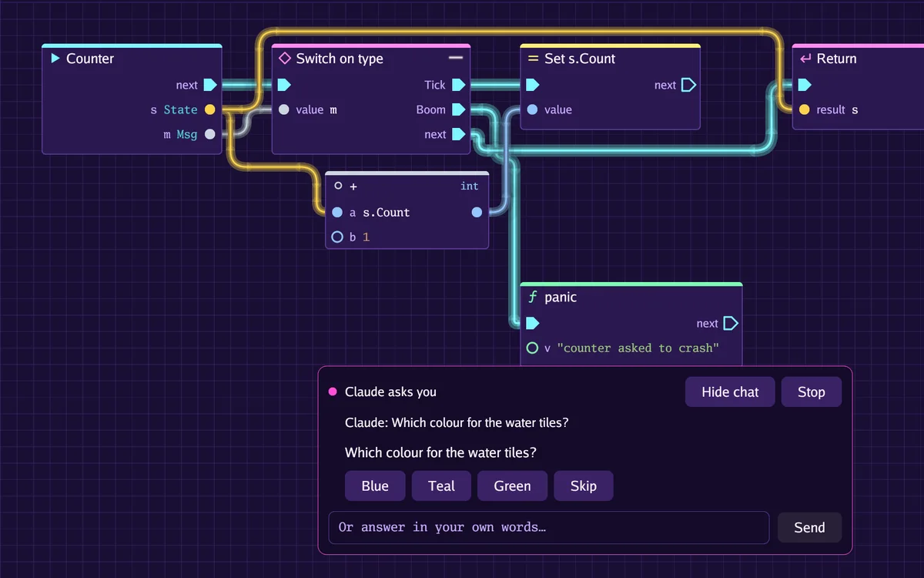Screen dimensions: 924x578
Task: Select the Counter node title
Action: 90,59
